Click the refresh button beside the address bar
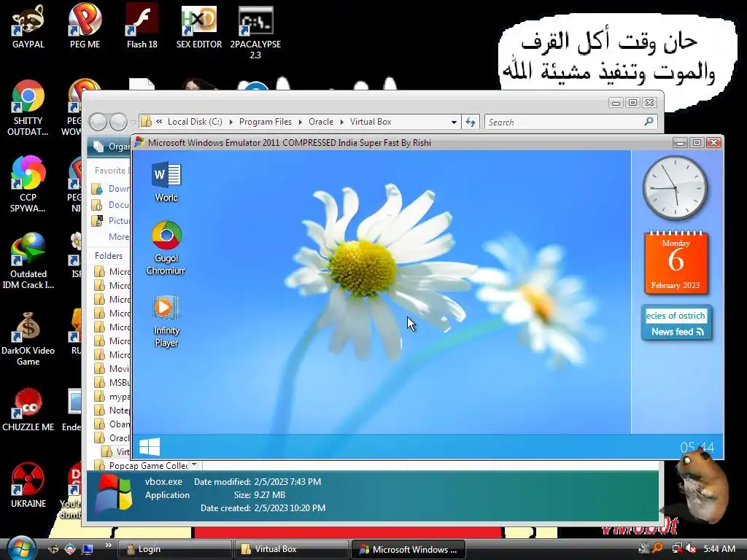The width and height of the screenshot is (747, 560). [471, 122]
